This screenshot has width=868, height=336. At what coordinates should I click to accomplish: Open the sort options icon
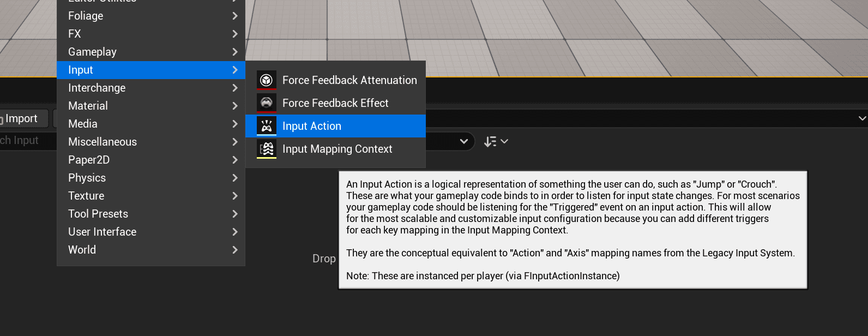click(495, 142)
